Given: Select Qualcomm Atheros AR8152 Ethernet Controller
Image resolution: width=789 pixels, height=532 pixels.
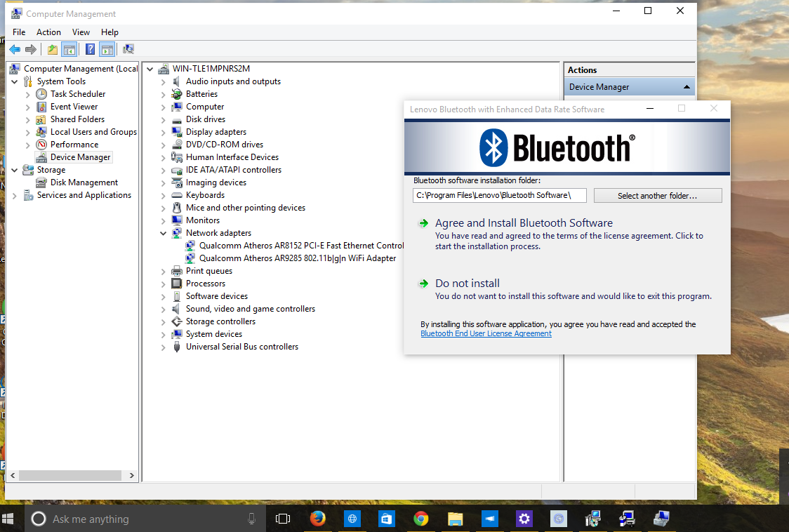Looking at the screenshot, I should click(x=301, y=246).
